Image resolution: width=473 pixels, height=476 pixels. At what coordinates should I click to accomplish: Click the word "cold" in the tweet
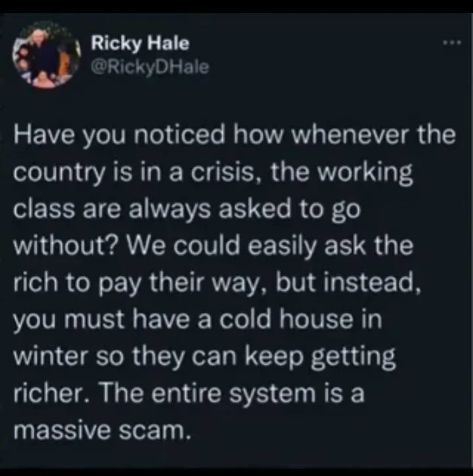244,320
